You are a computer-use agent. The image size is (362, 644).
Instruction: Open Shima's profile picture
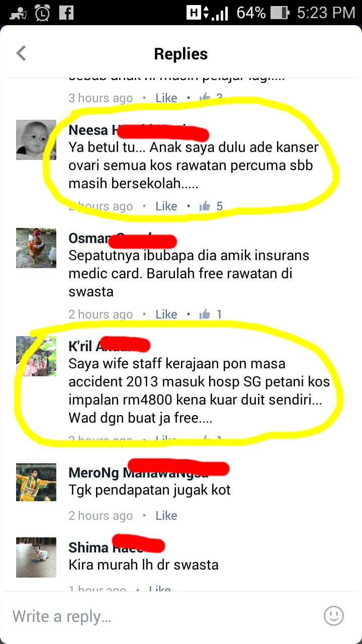pyautogui.click(x=36, y=557)
